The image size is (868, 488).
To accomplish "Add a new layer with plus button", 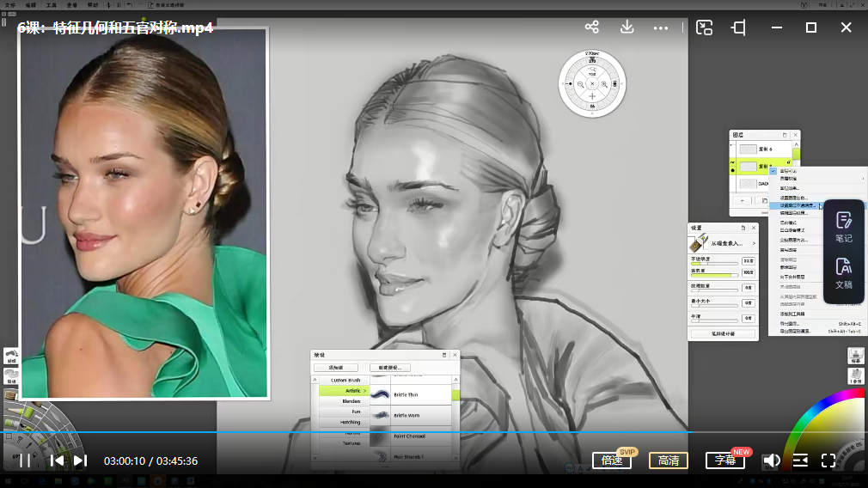I will tap(743, 201).
